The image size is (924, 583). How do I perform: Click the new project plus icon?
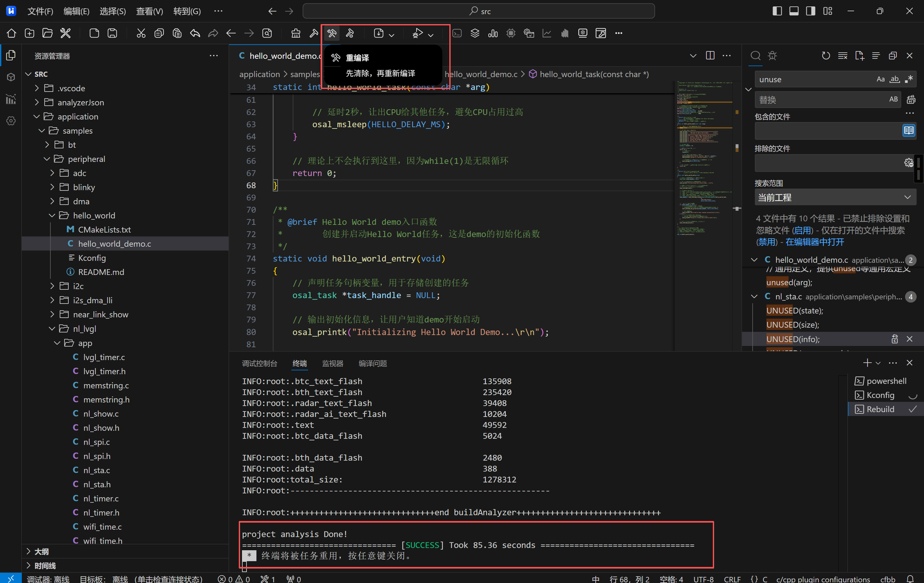tap(30, 33)
